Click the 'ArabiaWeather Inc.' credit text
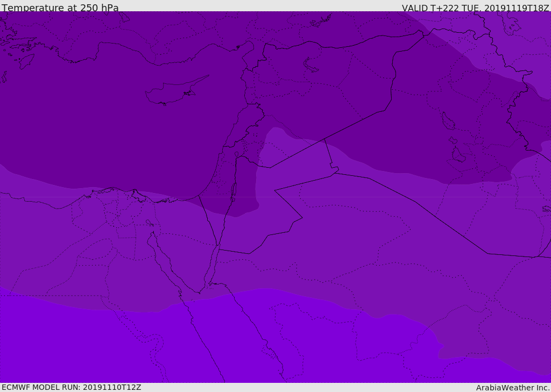551x392 pixels. [513, 388]
